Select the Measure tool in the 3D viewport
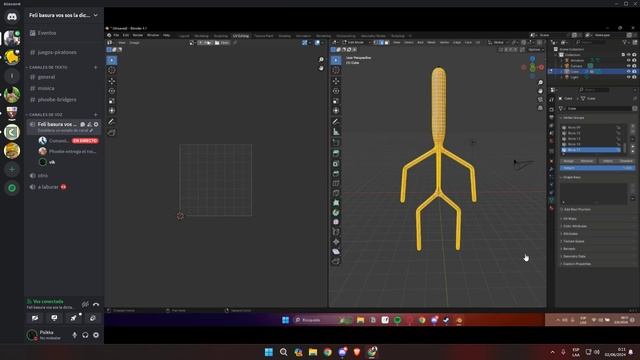This screenshot has height=360, width=640. tap(336, 131)
